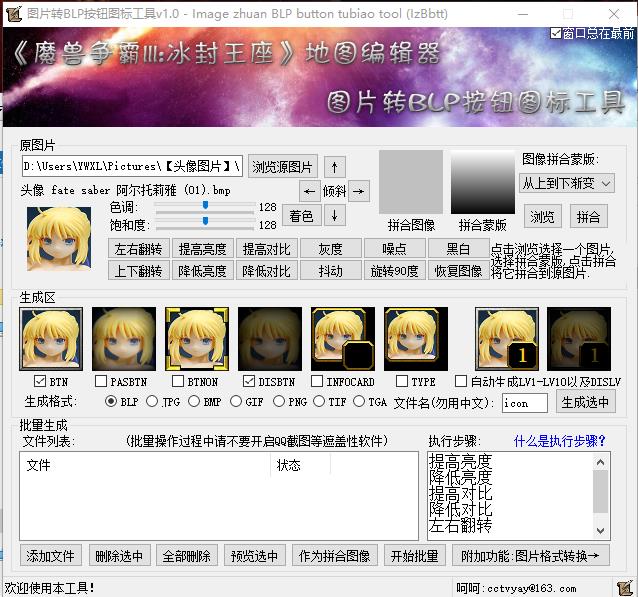
Task: Select GIF output format radio
Action: pyautogui.click(x=236, y=402)
